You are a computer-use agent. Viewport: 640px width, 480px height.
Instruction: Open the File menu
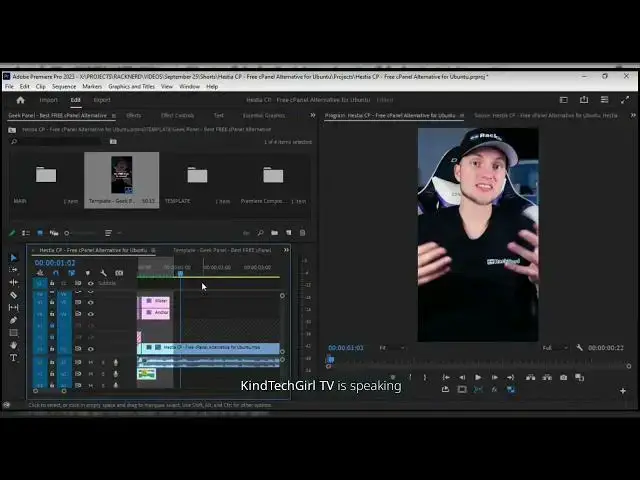[9, 87]
